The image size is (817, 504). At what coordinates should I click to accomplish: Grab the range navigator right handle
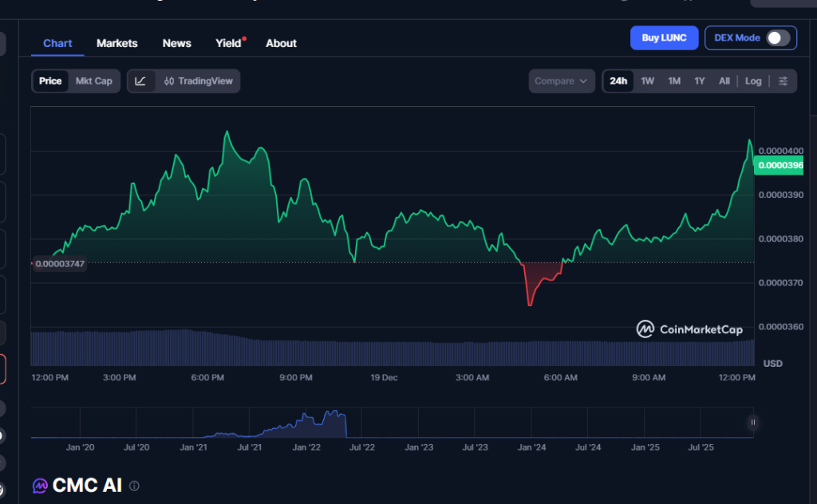(x=752, y=422)
